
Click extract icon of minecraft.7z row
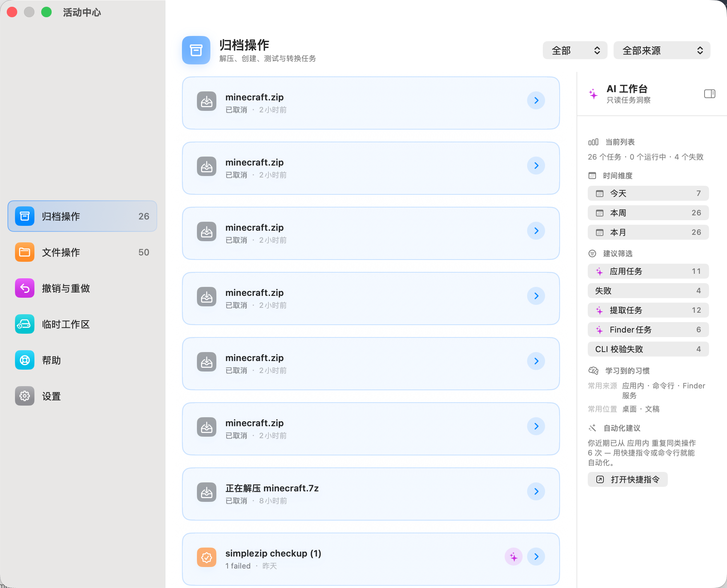(x=207, y=492)
